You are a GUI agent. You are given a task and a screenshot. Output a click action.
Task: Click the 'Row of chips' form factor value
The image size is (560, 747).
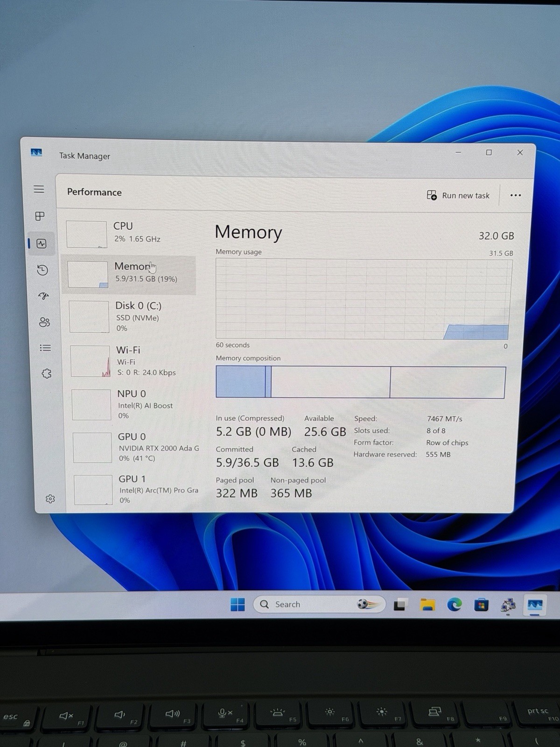(x=447, y=443)
